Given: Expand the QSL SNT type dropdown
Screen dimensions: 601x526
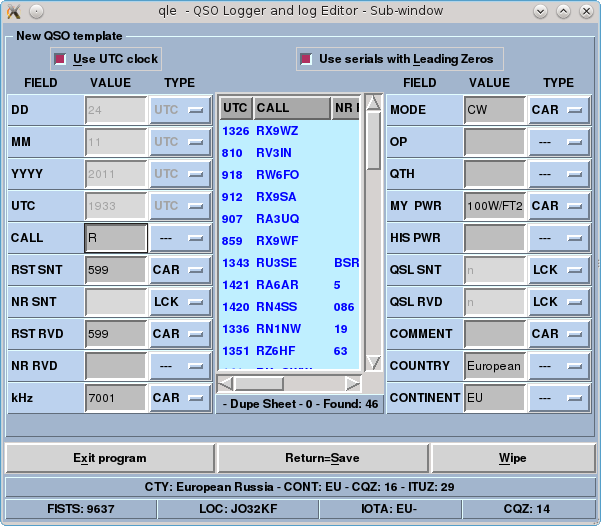Looking at the screenshot, I should click(x=558, y=270).
